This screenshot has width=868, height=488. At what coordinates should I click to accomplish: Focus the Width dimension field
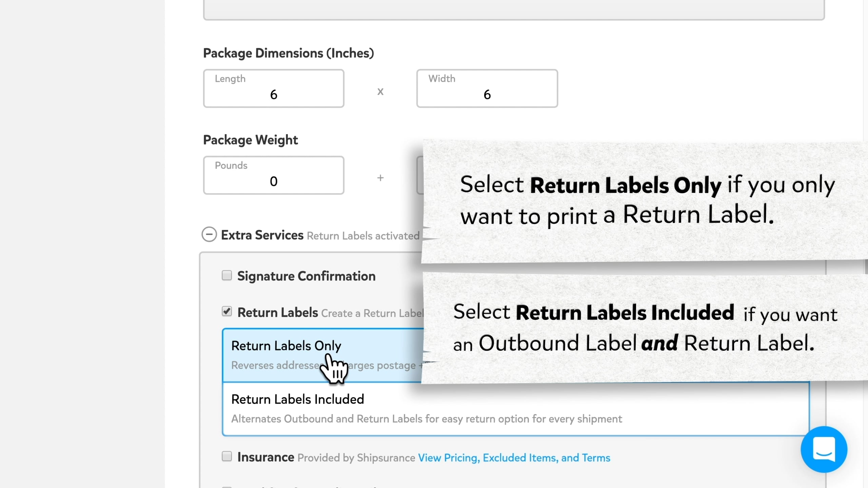pyautogui.click(x=487, y=89)
